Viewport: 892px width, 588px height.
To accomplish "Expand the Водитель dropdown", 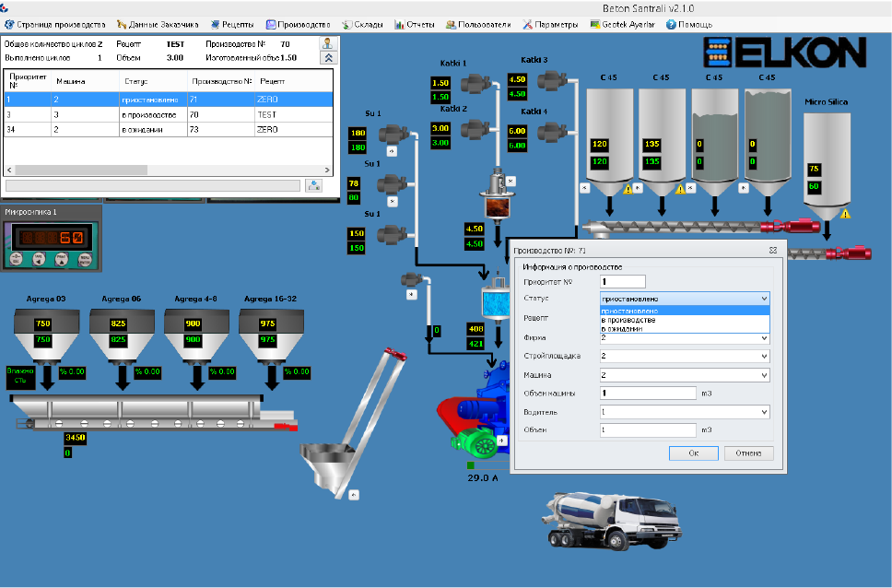I will 763,412.
